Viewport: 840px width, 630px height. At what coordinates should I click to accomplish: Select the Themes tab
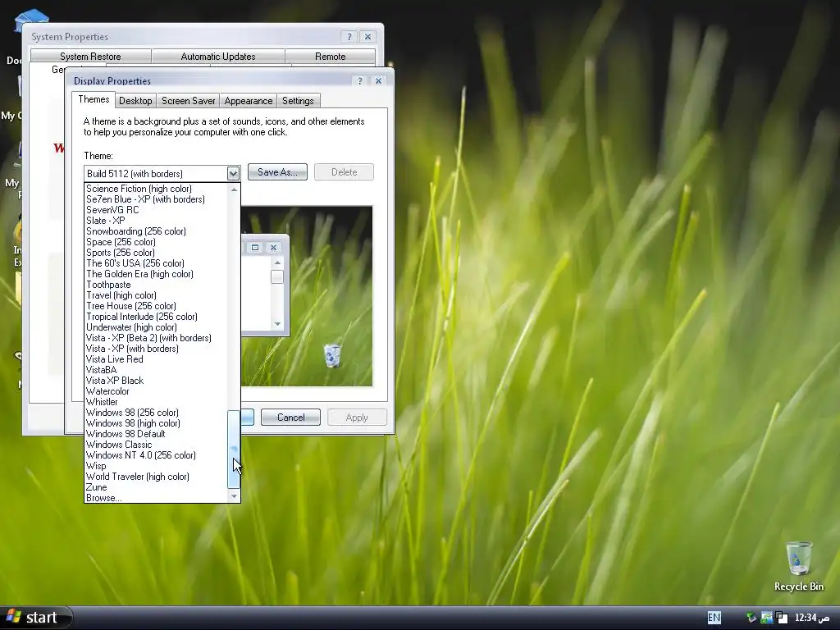94,99
